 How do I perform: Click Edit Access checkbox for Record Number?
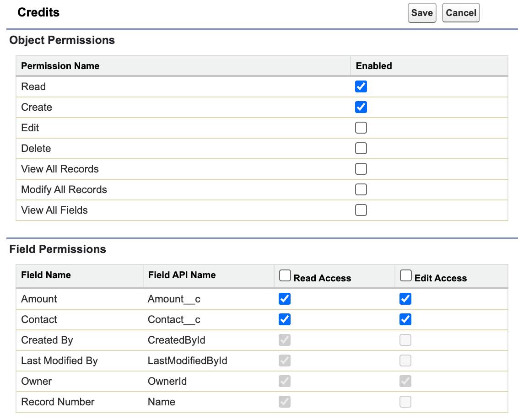[x=405, y=402]
